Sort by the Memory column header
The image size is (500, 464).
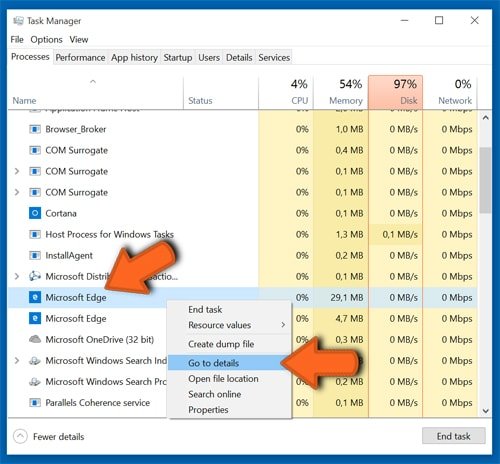pos(341,92)
